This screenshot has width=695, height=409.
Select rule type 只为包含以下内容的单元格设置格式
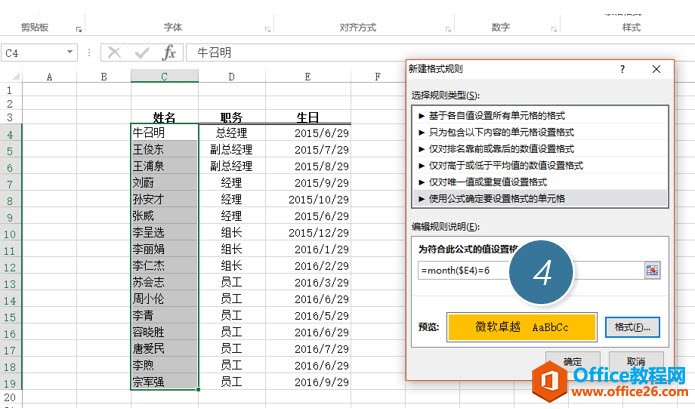(539, 132)
